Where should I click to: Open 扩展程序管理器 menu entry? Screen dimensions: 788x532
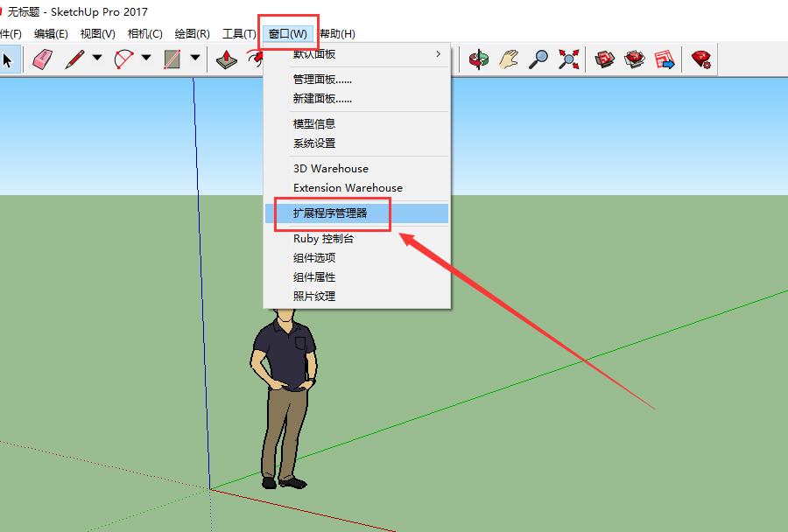coord(355,213)
